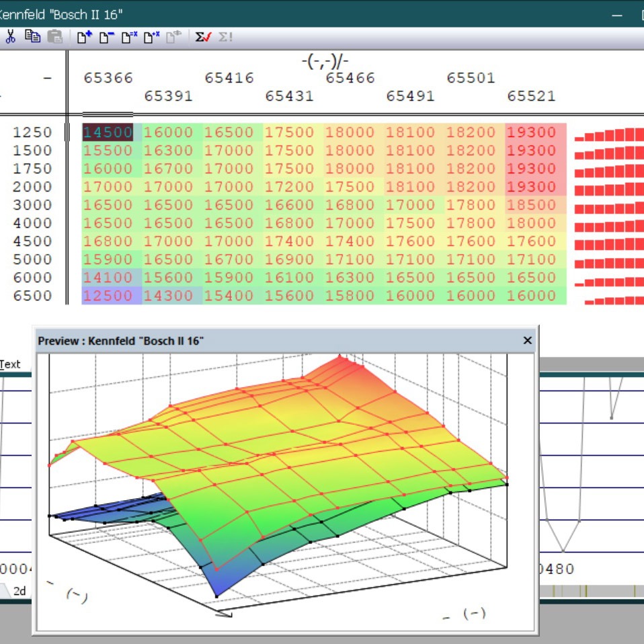Select row header 4000
644x644 pixels.
pyautogui.click(x=32, y=223)
